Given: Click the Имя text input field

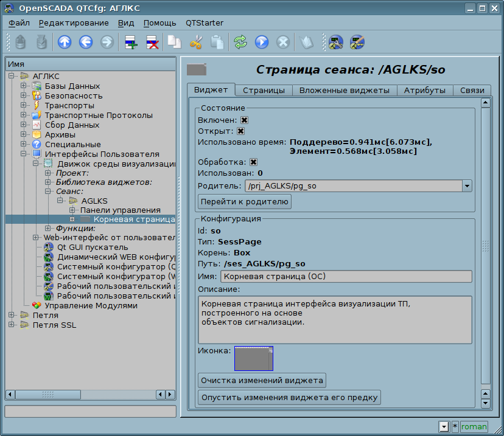Looking at the screenshot, I should 346,277.
